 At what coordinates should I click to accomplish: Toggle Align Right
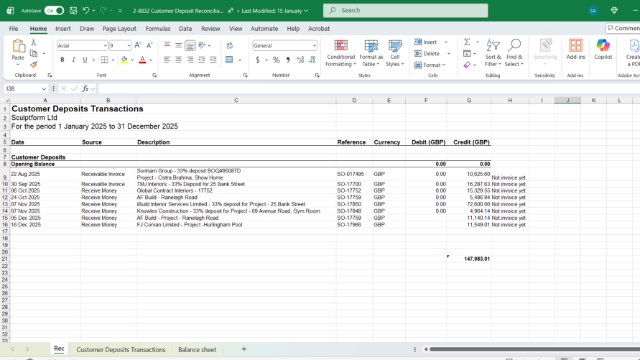pyautogui.click(x=190, y=60)
